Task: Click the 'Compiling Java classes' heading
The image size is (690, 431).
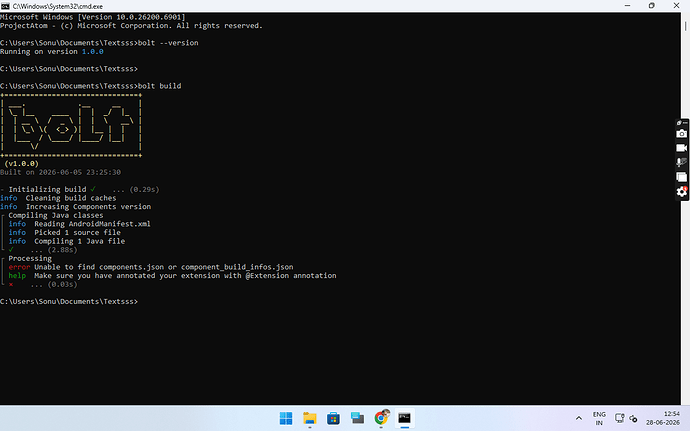Action: [56, 215]
